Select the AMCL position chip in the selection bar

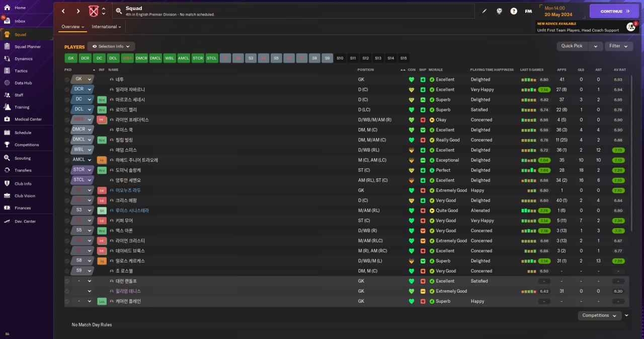click(184, 58)
